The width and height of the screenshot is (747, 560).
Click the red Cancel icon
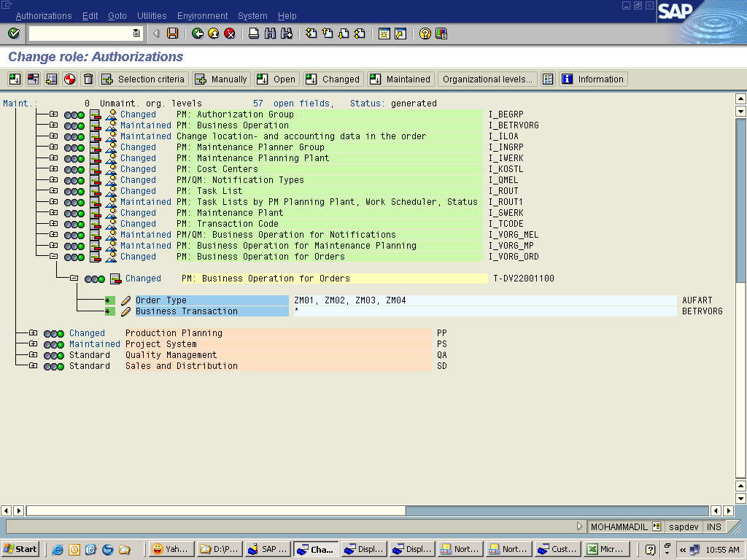[x=230, y=34]
